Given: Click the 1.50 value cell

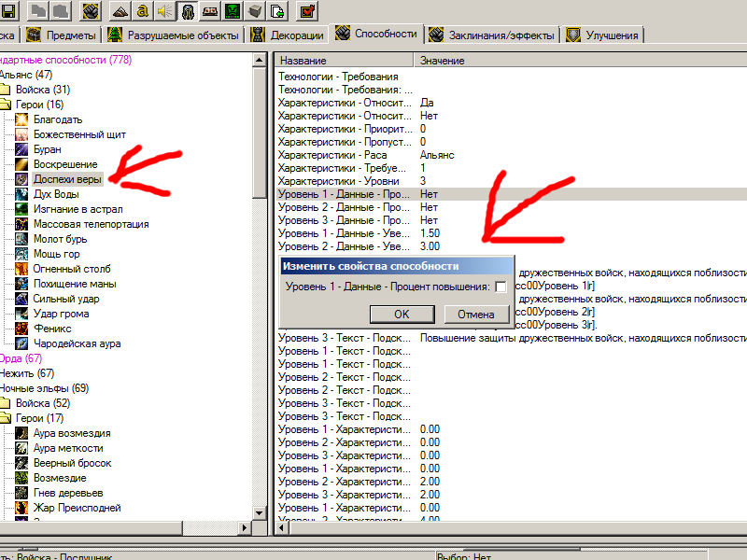Looking at the screenshot, I should click(x=430, y=233).
